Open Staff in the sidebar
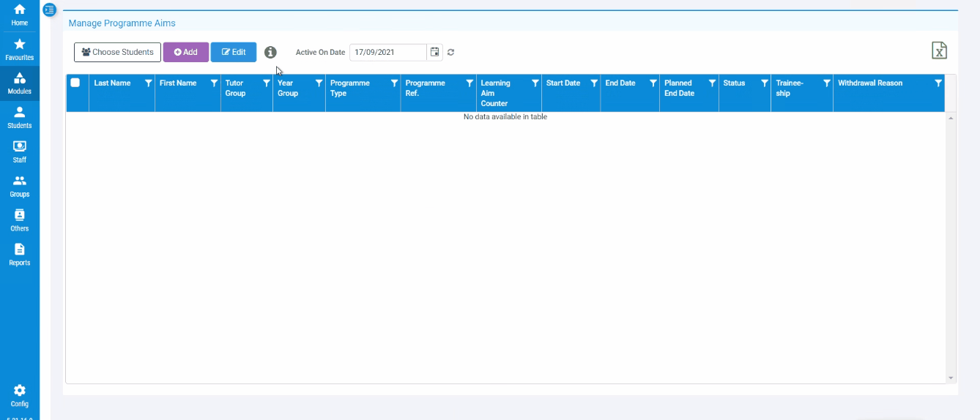The width and height of the screenshot is (980, 420). (x=20, y=152)
